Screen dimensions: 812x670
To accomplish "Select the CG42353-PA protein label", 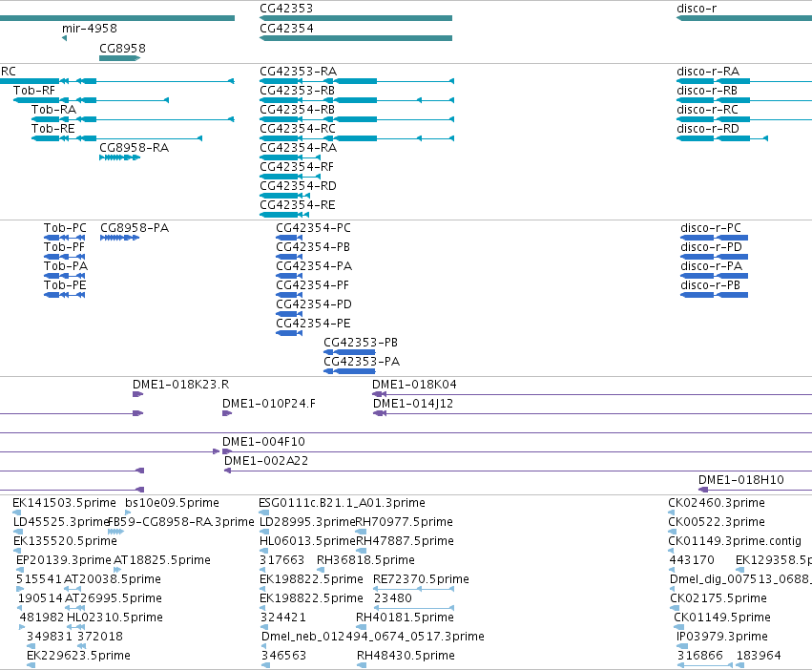I will click(362, 363).
